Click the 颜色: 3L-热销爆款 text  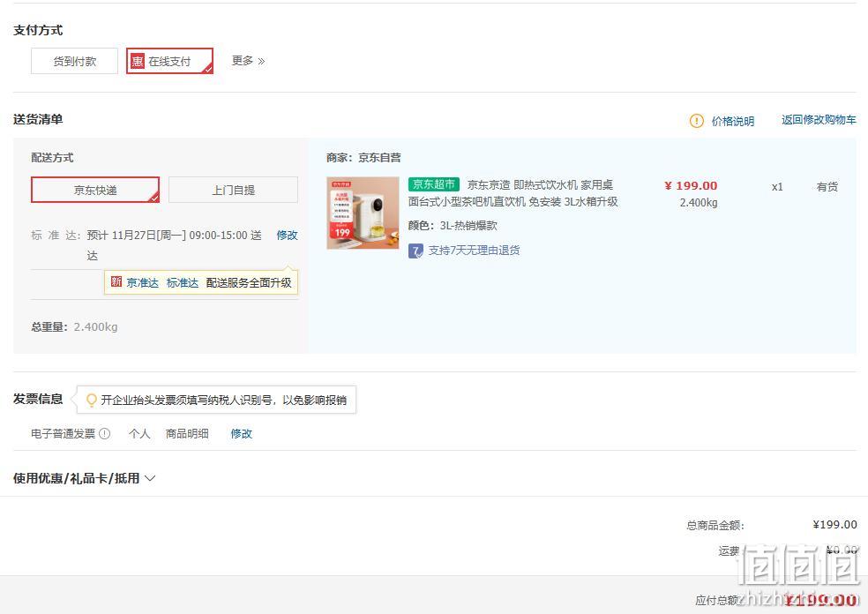pyautogui.click(x=453, y=225)
